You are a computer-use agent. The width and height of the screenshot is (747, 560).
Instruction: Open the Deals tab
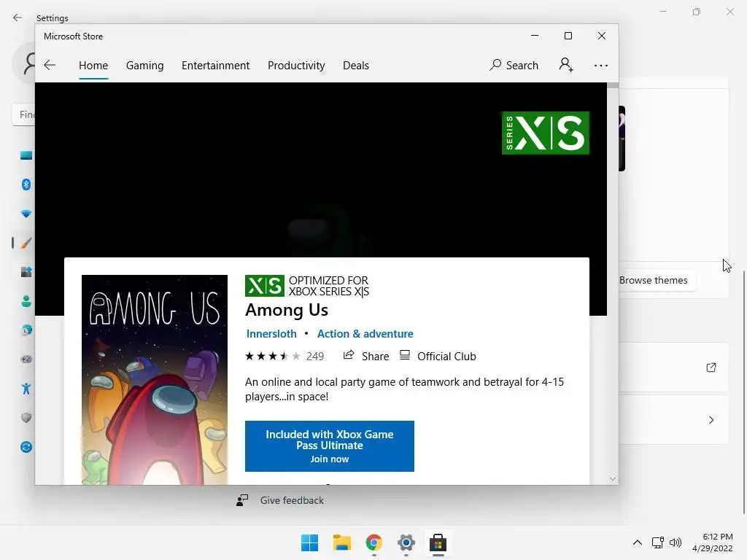click(356, 66)
